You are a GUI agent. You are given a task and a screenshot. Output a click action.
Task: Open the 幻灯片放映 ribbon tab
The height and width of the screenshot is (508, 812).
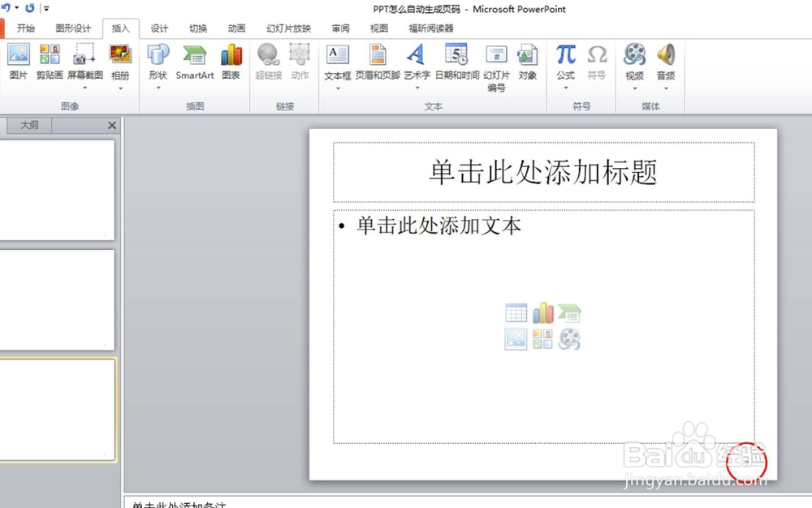coord(288,28)
